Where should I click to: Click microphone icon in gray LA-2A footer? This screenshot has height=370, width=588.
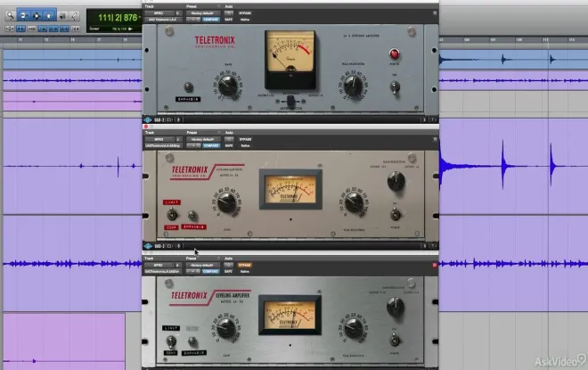click(x=178, y=246)
